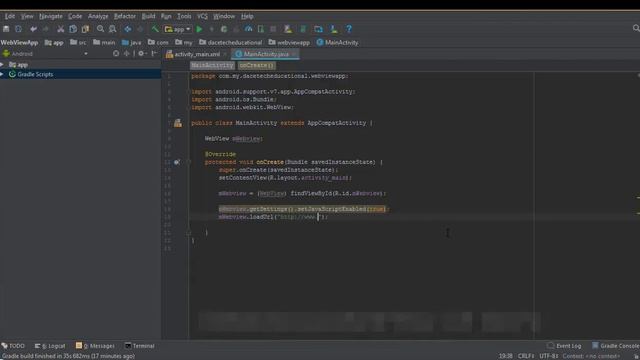The width and height of the screenshot is (640, 360).
Task: Click the MainActivity editor breadcrumb
Action: point(212,65)
